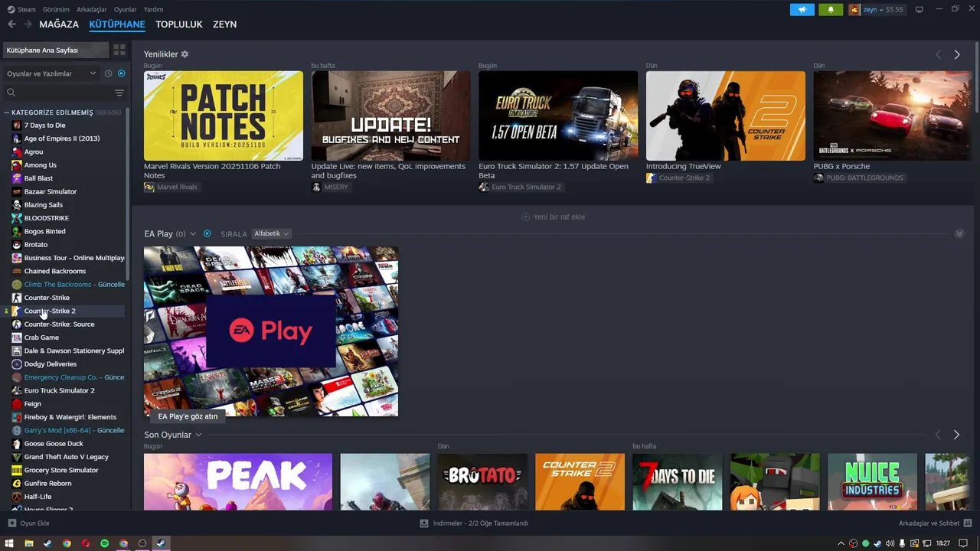This screenshot has height=551, width=980.
Task: Collapse KATEGORİZE EDİLMEMİŞ category
Action: pos(63,112)
